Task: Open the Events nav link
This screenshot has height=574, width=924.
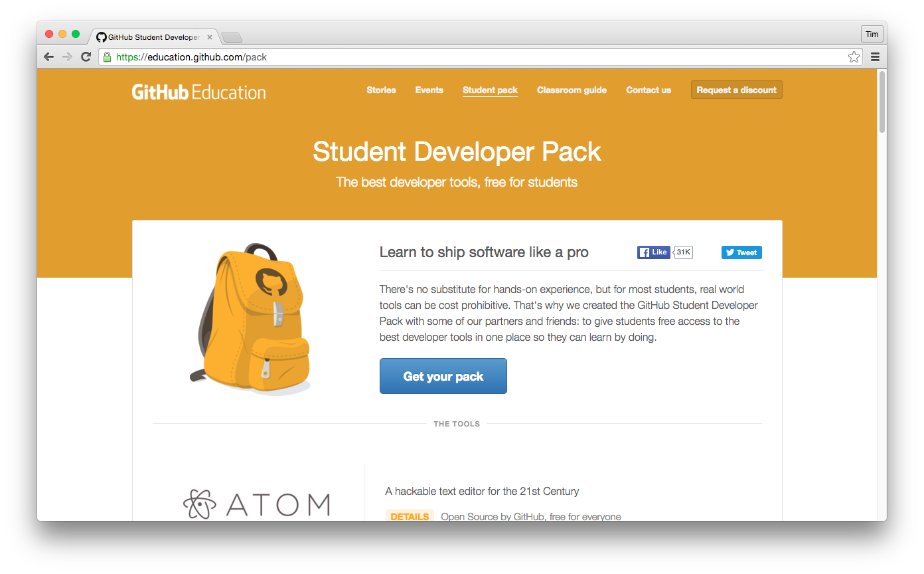Action: coord(429,90)
